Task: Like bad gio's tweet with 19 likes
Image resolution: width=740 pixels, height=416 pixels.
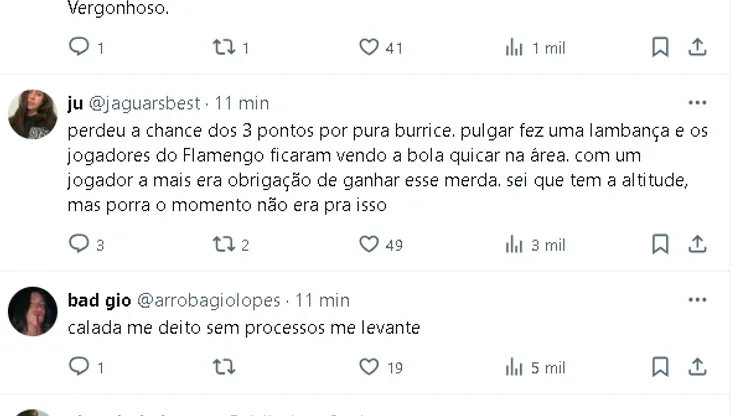Action: click(x=369, y=367)
